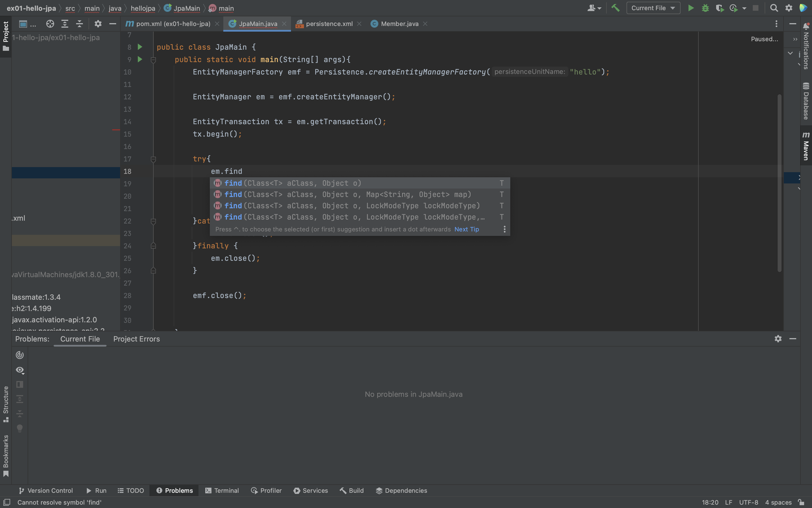Close the pom.xml tab

coord(217,24)
